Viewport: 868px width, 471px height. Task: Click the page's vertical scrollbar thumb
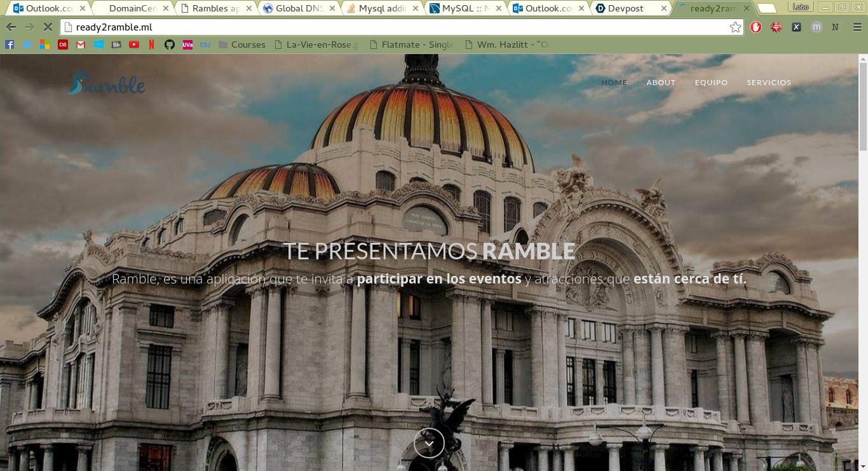863,107
